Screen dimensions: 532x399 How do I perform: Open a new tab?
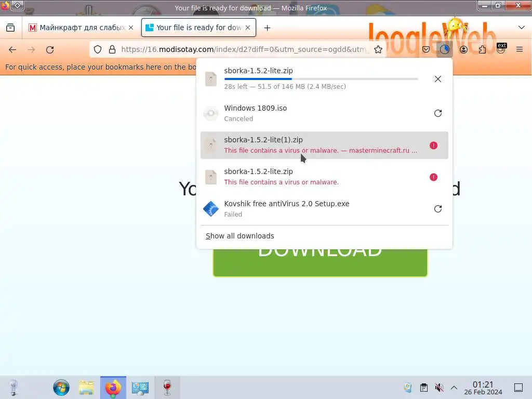point(268,28)
